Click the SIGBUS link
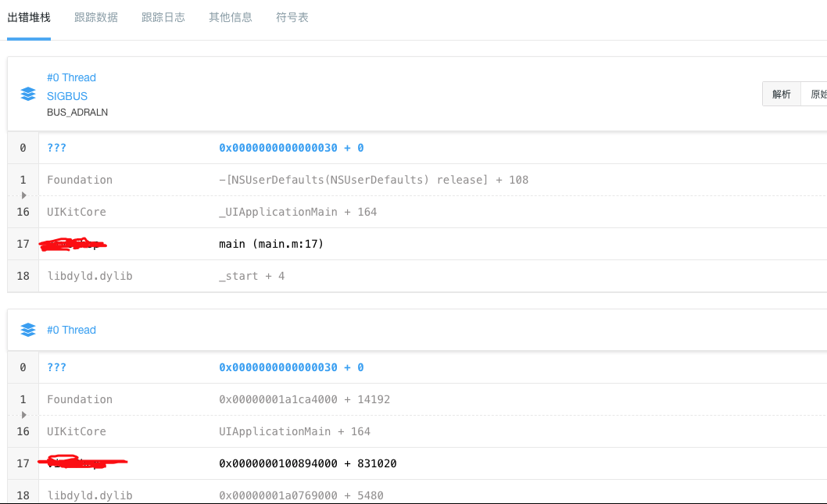Screen dimensions: 827x504 click(x=67, y=96)
